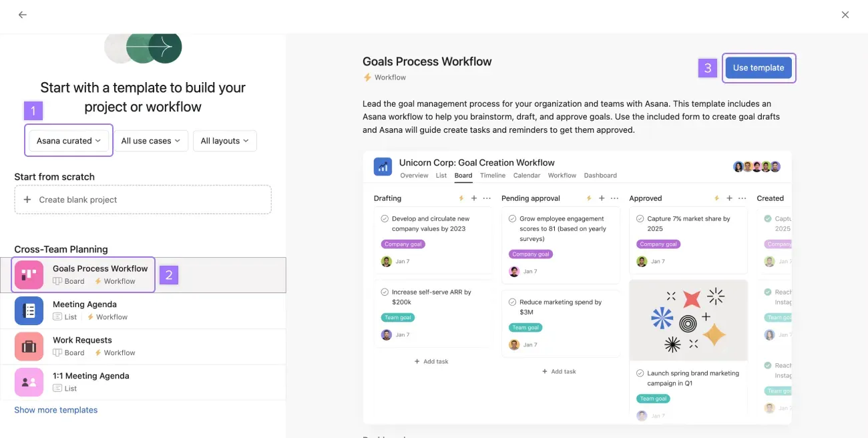This screenshot has width=868, height=438.
Task: Click the project member avatars group
Action: pos(756,166)
